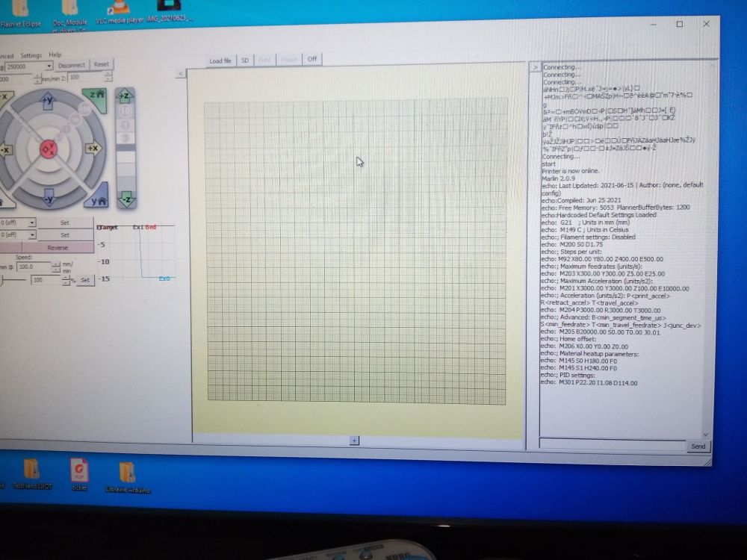The image size is (747, 560).
Task: Home the Z axis
Action: [96, 99]
